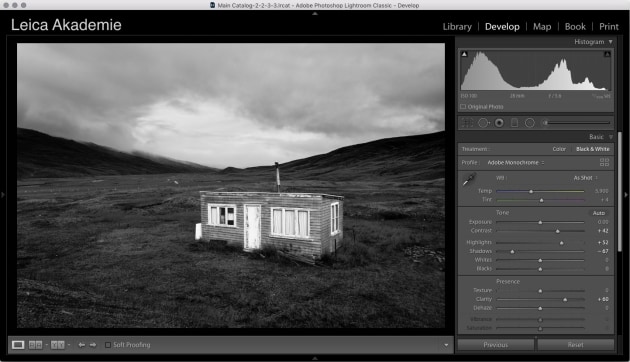Click the Exposure value 0.00
Image resolution: width=630 pixels, height=362 pixels.
click(x=603, y=222)
